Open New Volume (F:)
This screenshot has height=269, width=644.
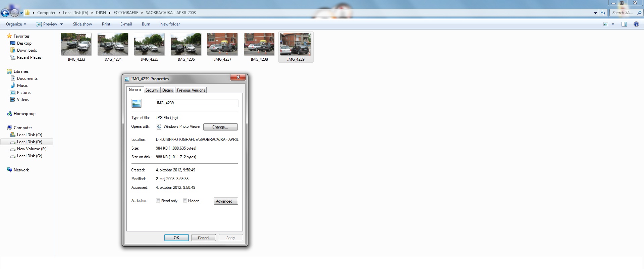[32, 149]
